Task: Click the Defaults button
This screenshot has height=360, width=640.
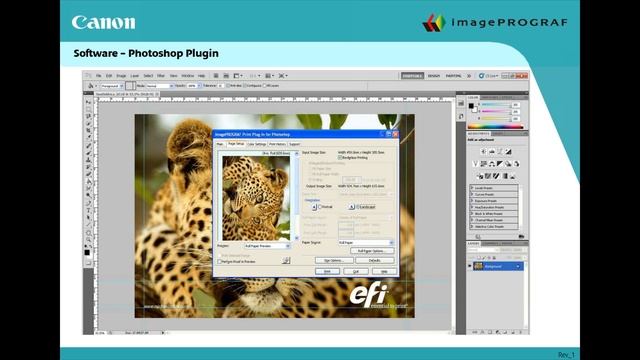Action: pos(375,260)
